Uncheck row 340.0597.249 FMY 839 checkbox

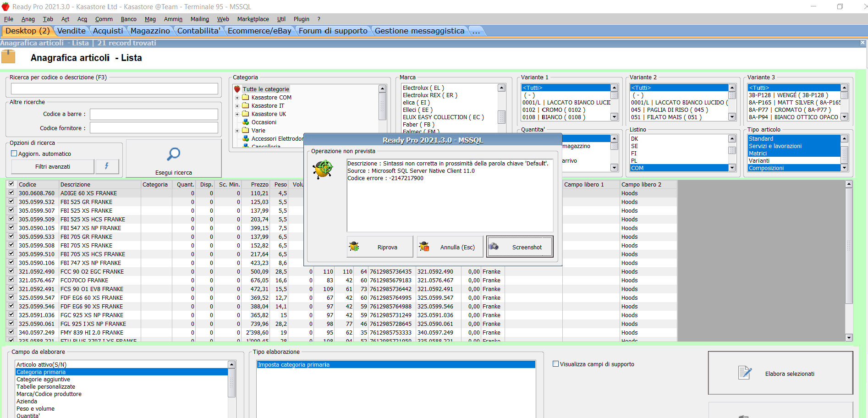(11, 332)
